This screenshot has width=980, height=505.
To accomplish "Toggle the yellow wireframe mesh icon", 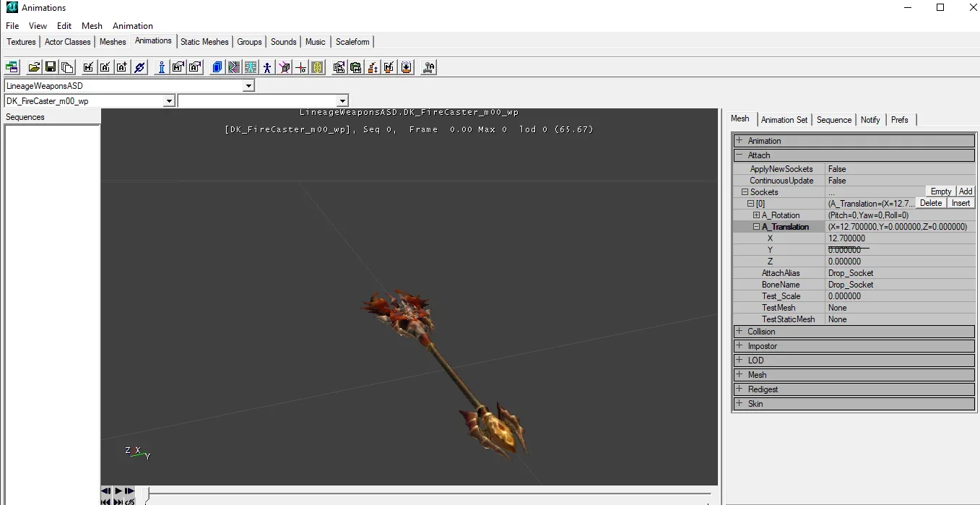I will 318,67.
